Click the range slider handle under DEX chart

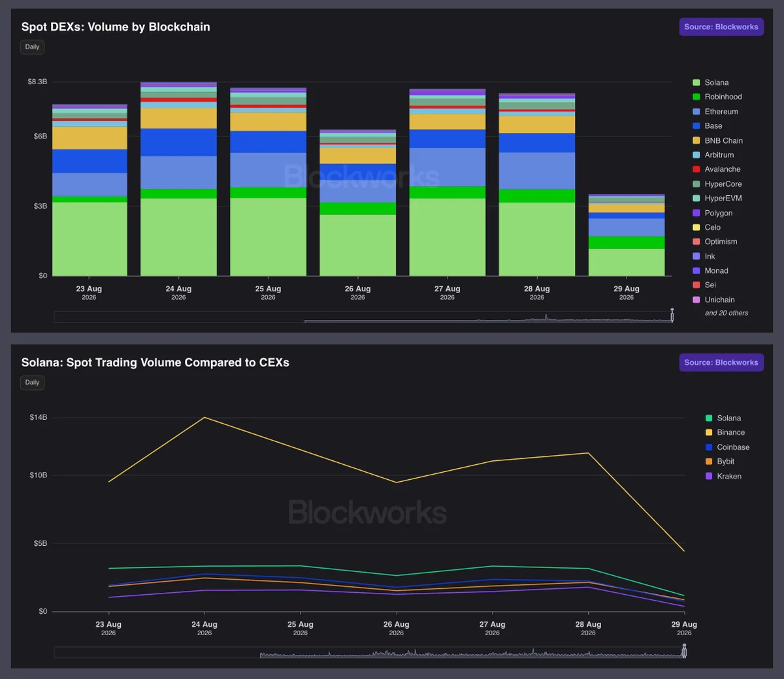pos(672,316)
